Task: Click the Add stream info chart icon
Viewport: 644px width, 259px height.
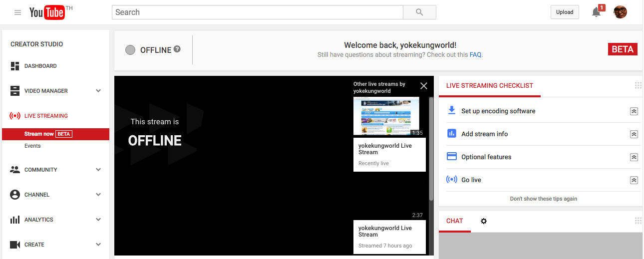Action: click(x=452, y=133)
